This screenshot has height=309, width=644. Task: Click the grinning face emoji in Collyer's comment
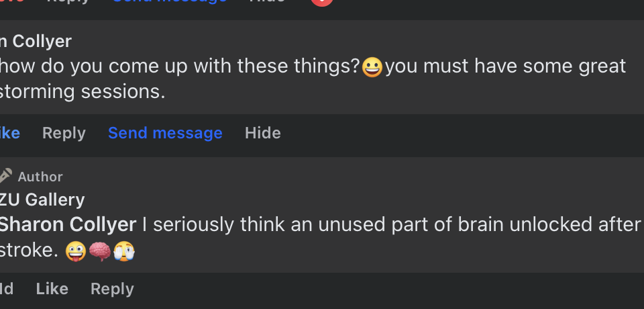pos(372,67)
